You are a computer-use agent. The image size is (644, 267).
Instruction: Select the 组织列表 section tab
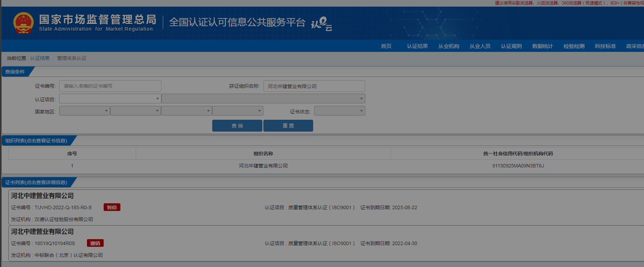(x=37, y=141)
